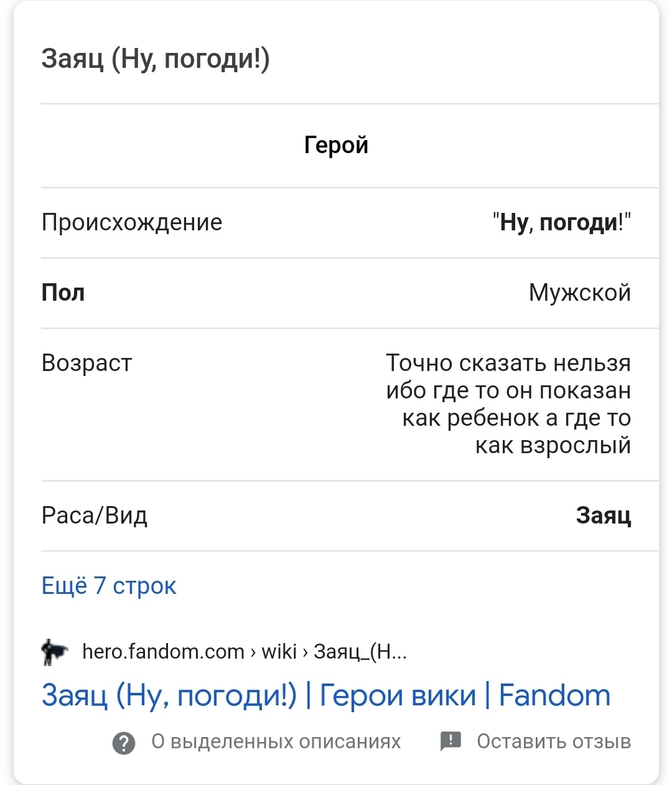Viewport: 672px width, 785px height.
Task: Select the "Заяц (Ну, погоди!)" heading
Action: click(156, 59)
